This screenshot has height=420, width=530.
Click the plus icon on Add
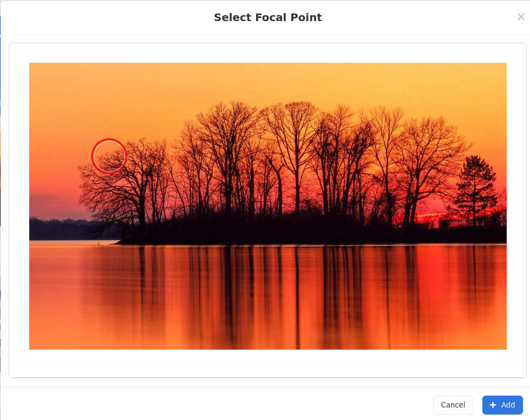(493, 405)
